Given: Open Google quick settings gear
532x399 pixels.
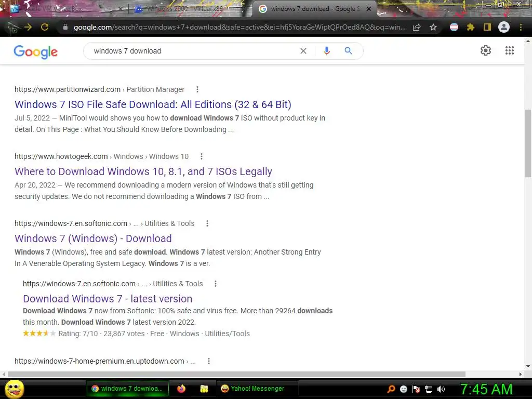Looking at the screenshot, I should click(486, 50).
